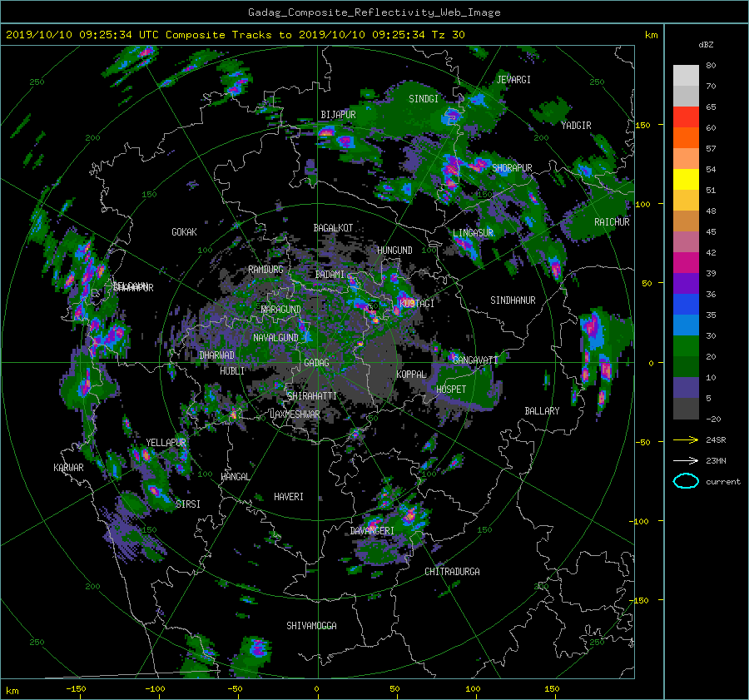The width and height of the screenshot is (749, 700).
Task: Click the BAGALKOT city label
Action: tap(333, 228)
